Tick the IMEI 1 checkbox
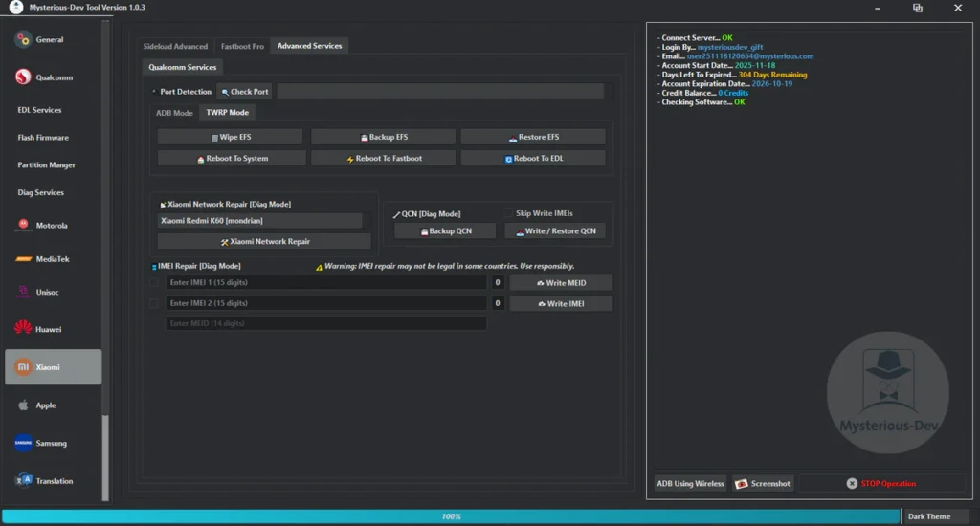Viewport: 980px width, 526px height. click(x=154, y=283)
